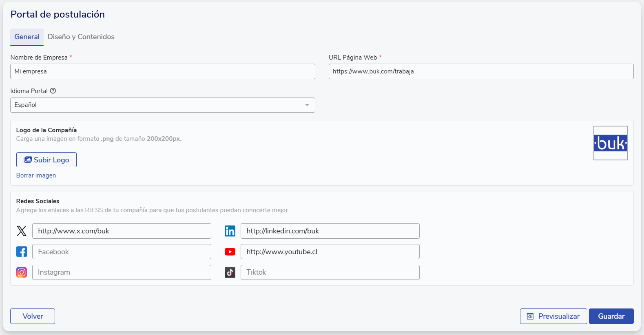Click the empty Facebook URL field
Screen dimensions: 644x335
(x=122, y=252)
